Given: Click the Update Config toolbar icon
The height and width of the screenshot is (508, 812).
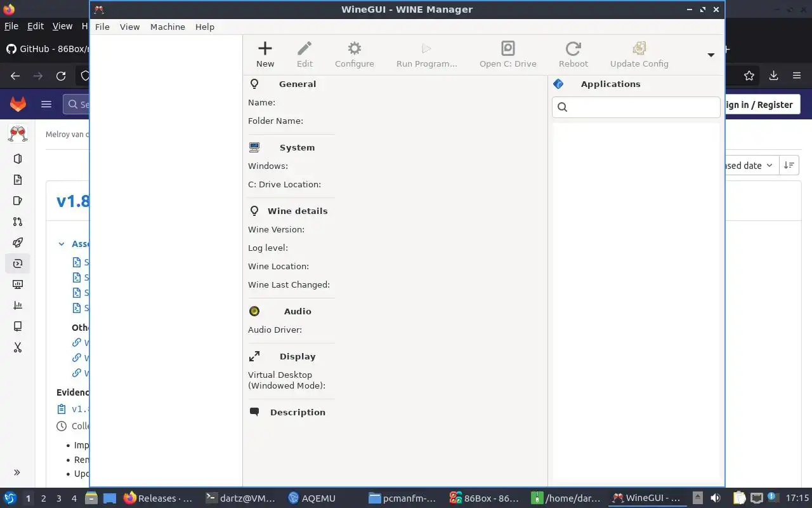Looking at the screenshot, I should [x=639, y=48].
